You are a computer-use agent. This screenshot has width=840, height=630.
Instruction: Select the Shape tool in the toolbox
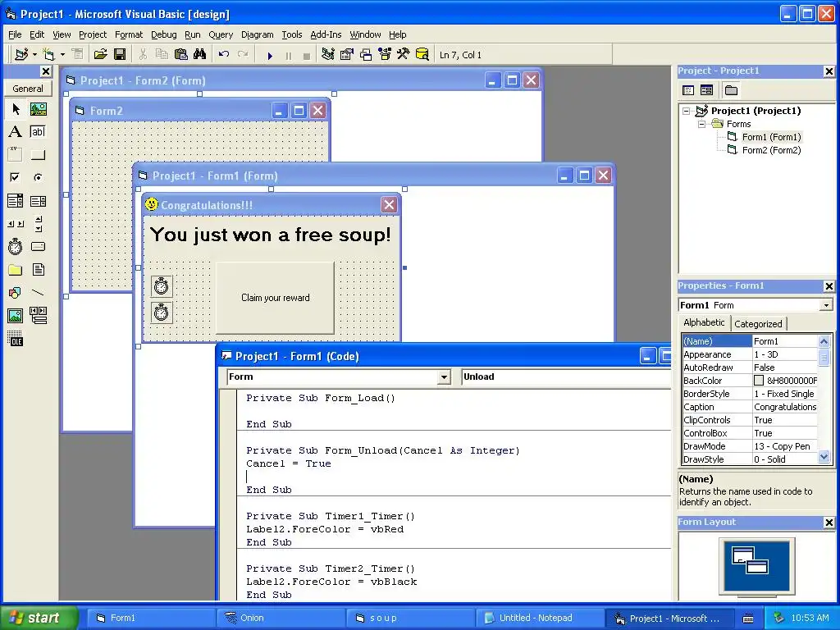click(x=16, y=293)
